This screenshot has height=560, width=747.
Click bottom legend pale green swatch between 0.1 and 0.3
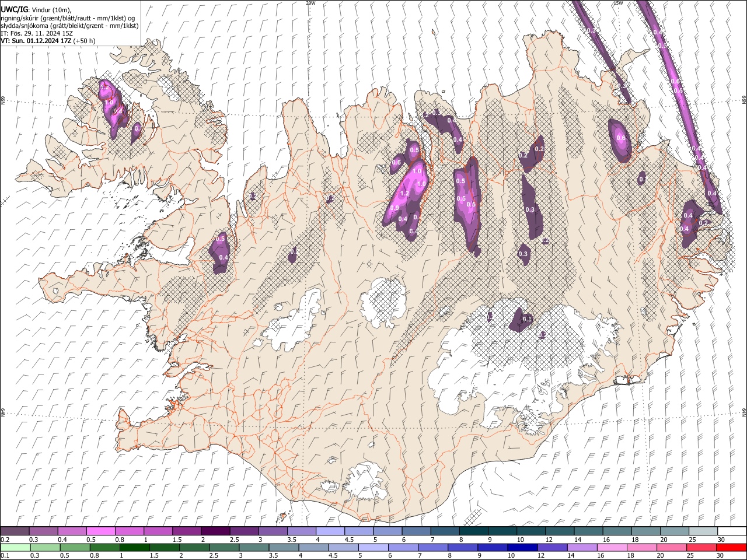15,547
